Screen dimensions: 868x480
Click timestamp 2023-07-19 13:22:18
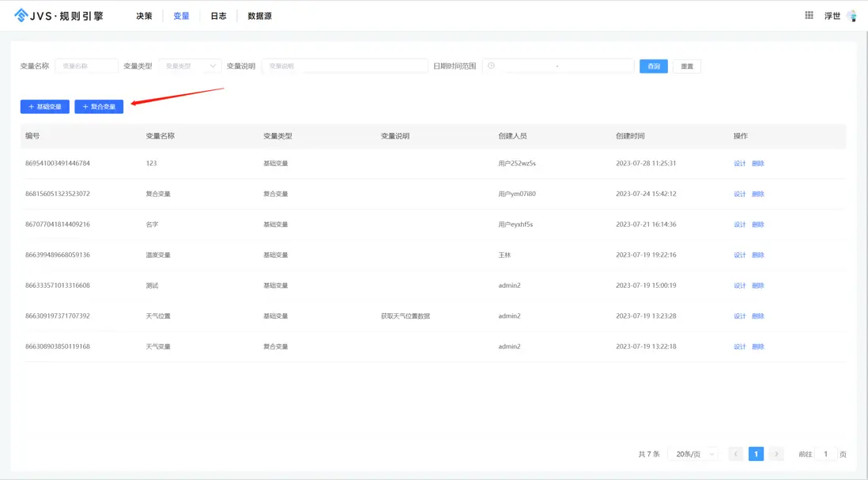[646, 346]
